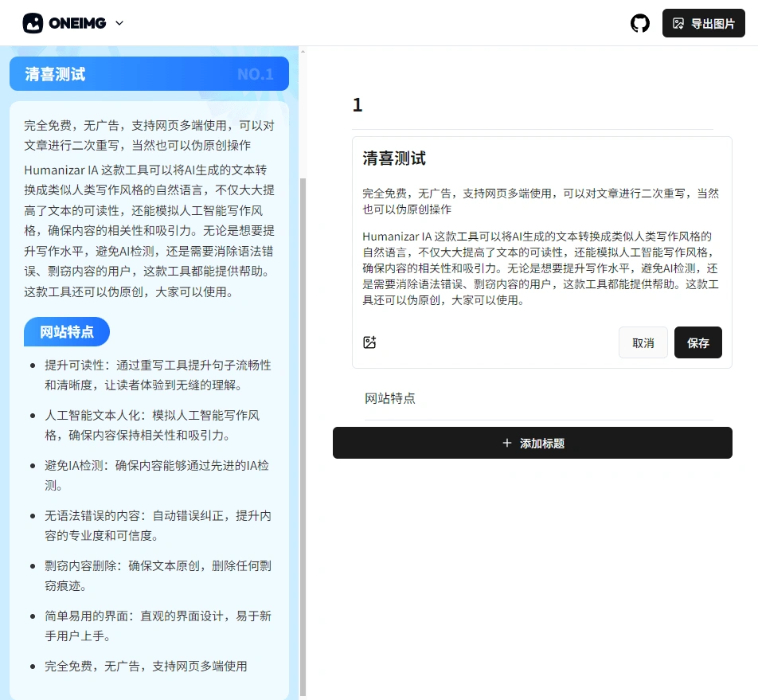
Task: Select the 避免IA检测 bullet in preview
Action: click(x=158, y=475)
